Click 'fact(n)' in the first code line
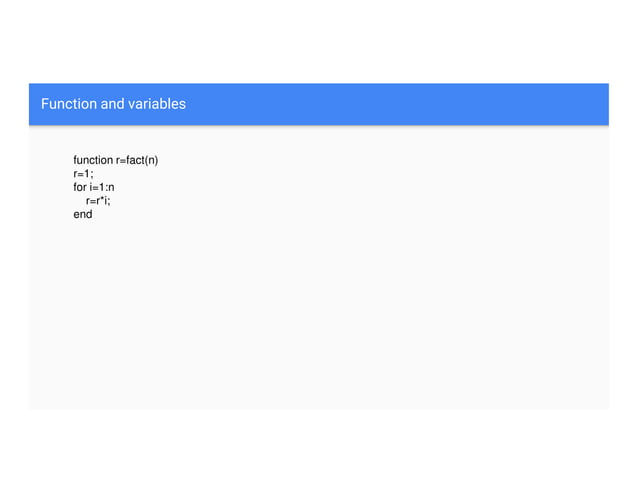Image resolution: width=638 pixels, height=493 pixels. tap(142, 160)
